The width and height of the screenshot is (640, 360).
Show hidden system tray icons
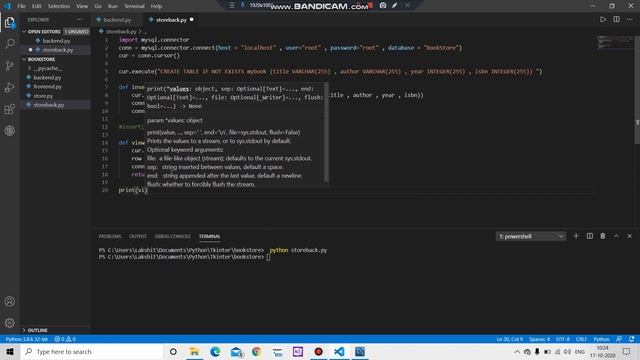pyautogui.click(x=517, y=351)
